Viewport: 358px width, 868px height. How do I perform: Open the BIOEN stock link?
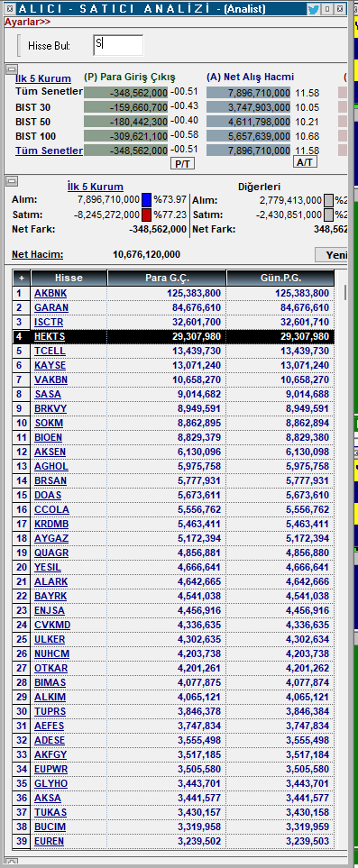pos(48,437)
